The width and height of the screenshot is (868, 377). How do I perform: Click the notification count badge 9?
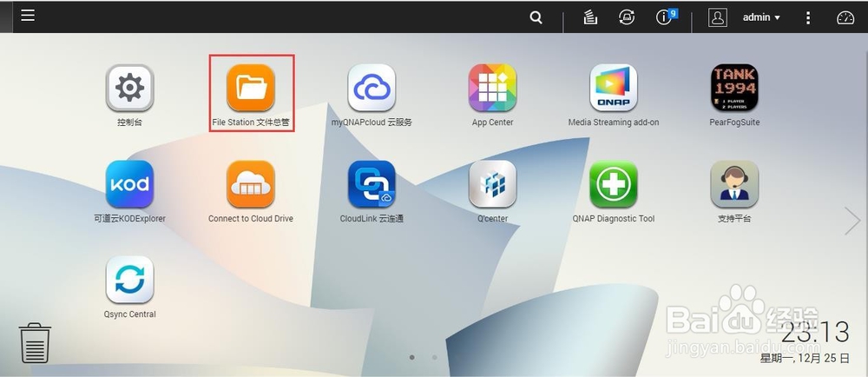point(673,13)
